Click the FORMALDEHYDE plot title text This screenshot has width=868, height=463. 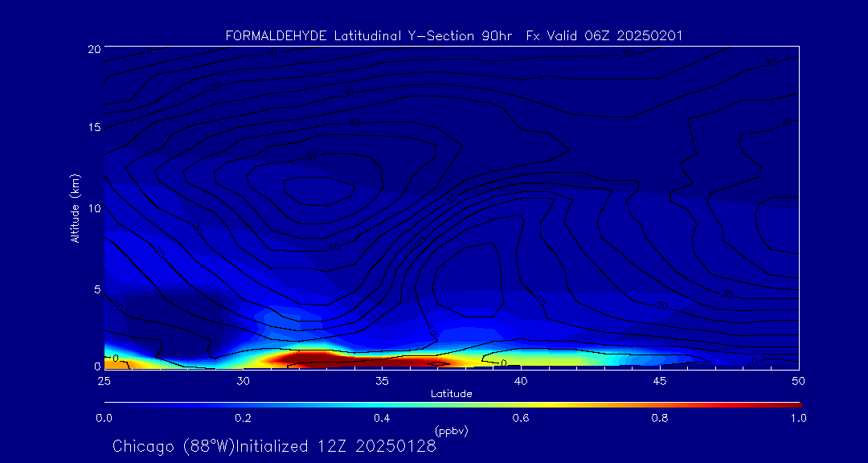(x=454, y=36)
